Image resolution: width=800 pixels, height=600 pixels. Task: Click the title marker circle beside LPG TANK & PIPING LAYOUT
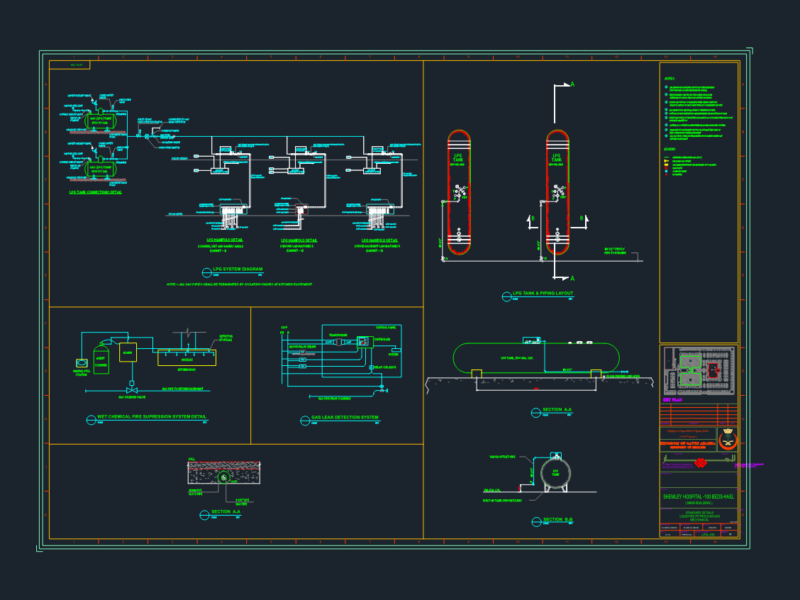click(x=507, y=296)
